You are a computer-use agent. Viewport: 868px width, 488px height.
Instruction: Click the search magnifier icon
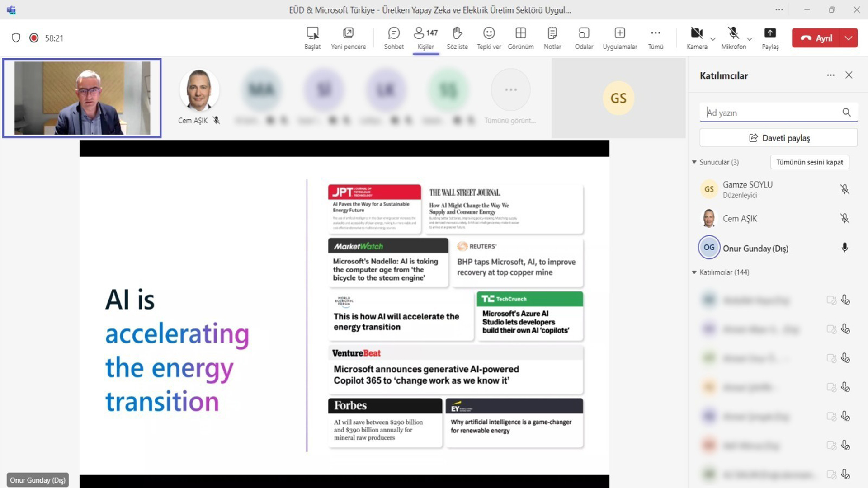click(x=846, y=113)
